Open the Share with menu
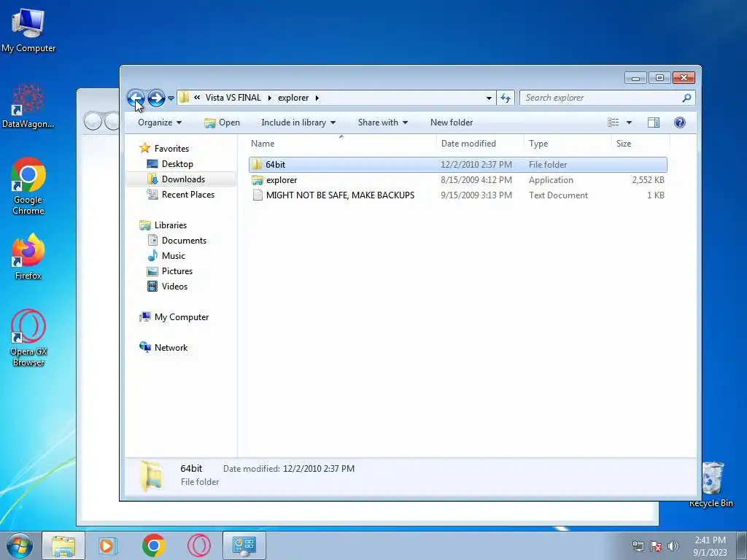 pyautogui.click(x=382, y=122)
